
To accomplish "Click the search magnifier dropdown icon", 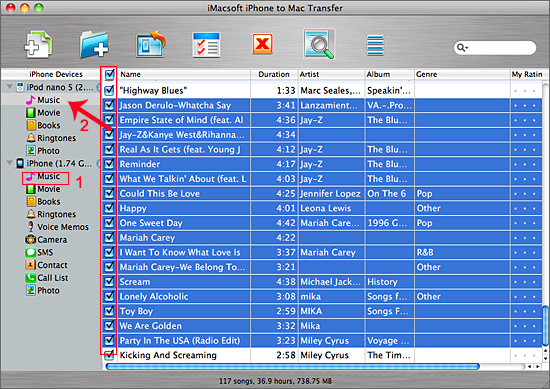I will pos(462,47).
